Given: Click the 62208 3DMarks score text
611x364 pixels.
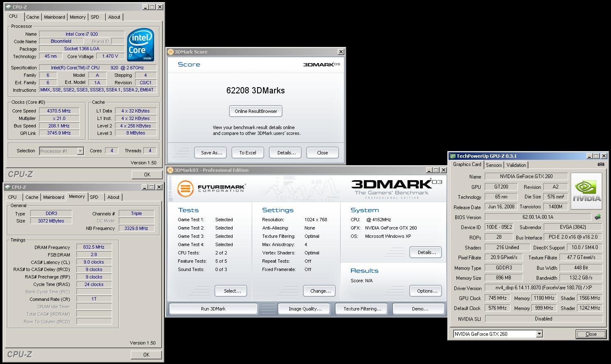Looking at the screenshot, I should click(x=255, y=90).
